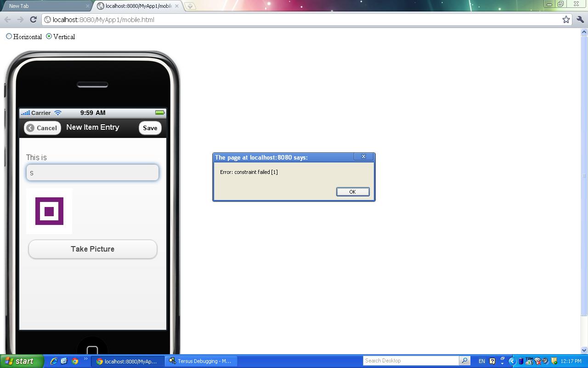Open the Chrome wrench settings menu

580,19
